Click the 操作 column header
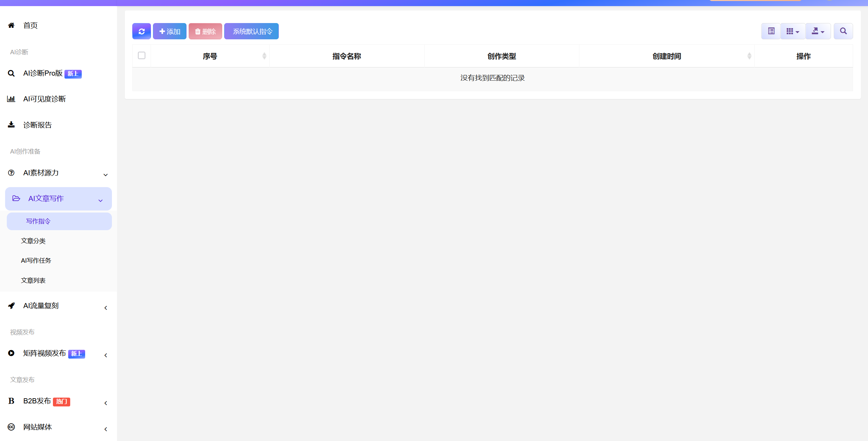The height and width of the screenshot is (441, 868). (x=804, y=56)
